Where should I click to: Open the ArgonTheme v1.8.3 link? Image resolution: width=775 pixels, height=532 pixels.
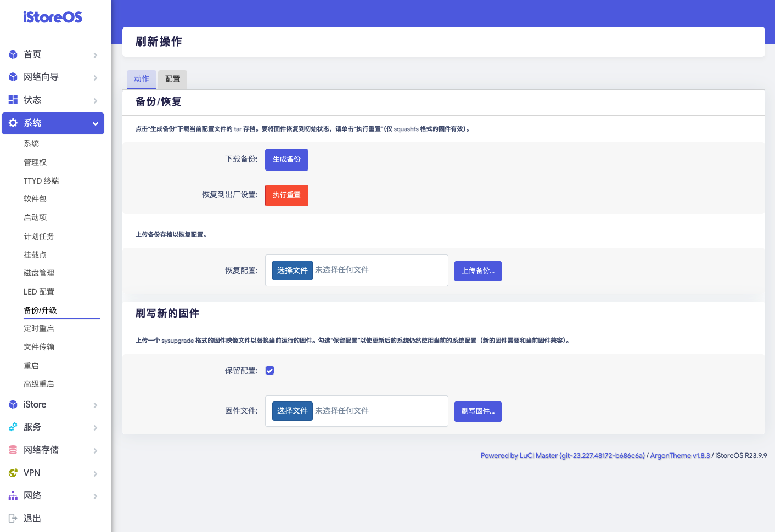click(680, 455)
